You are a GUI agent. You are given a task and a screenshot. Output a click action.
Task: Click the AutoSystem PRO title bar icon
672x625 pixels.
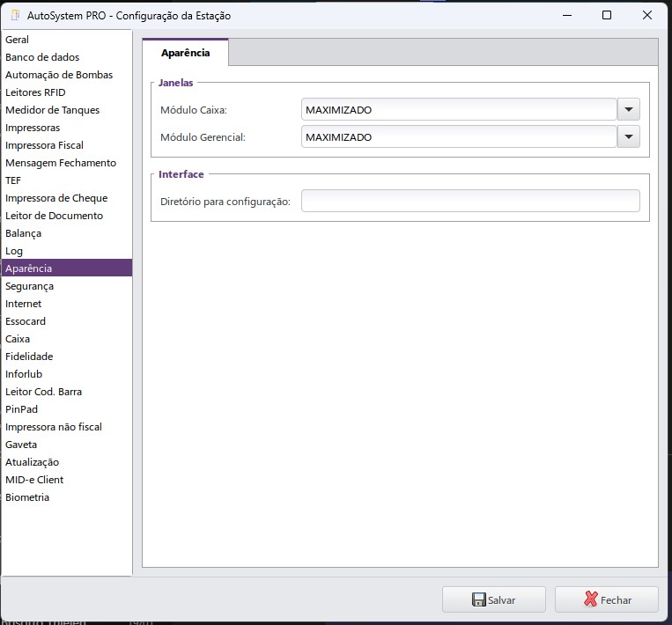pyautogui.click(x=15, y=15)
